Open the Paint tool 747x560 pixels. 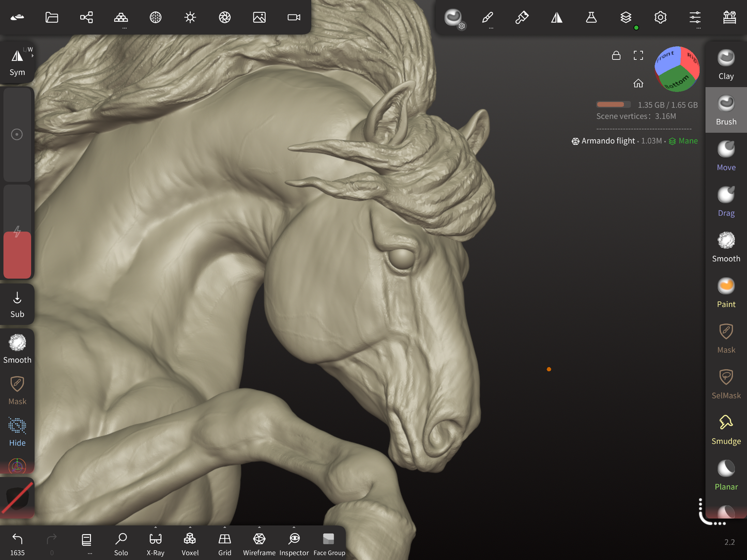tap(726, 292)
